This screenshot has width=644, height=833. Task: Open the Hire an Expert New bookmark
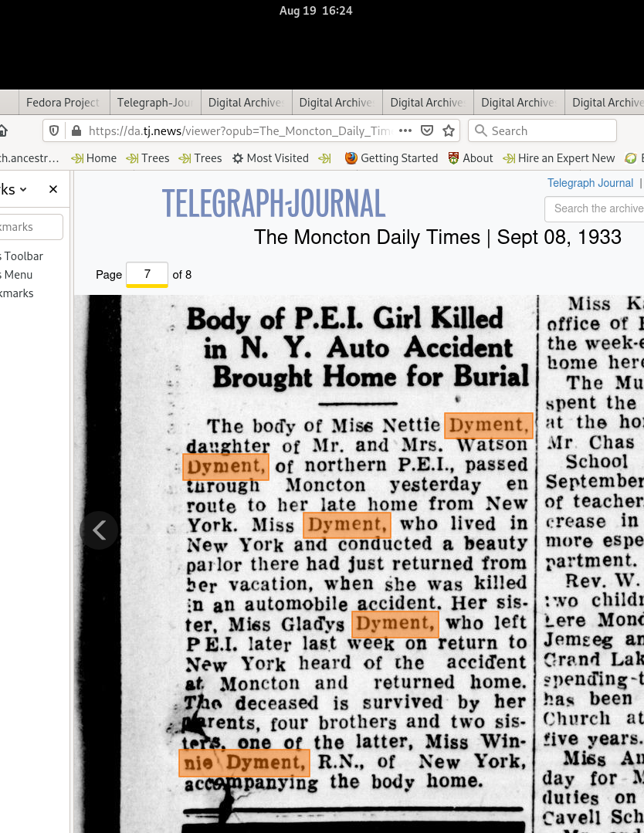tap(558, 158)
